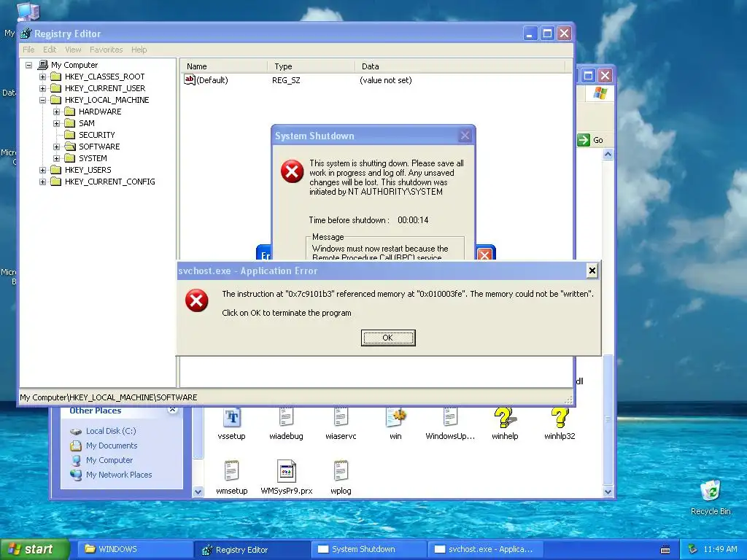Click the Name column header
This screenshot has width=747, height=560.
(223, 66)
